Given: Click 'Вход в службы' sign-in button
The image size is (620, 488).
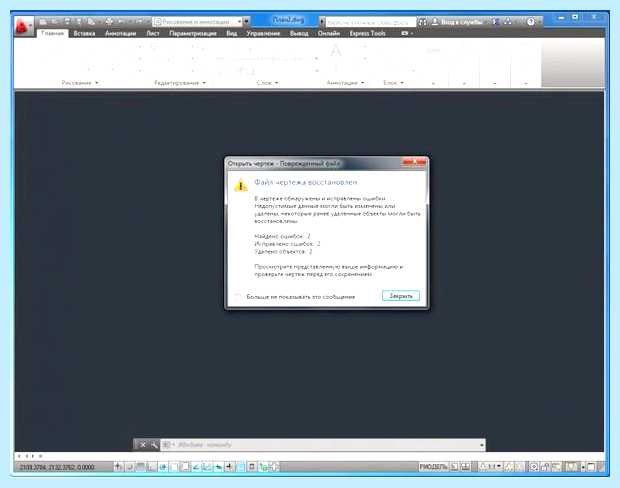Looking at the screenshot, I should tap(457, 22).
